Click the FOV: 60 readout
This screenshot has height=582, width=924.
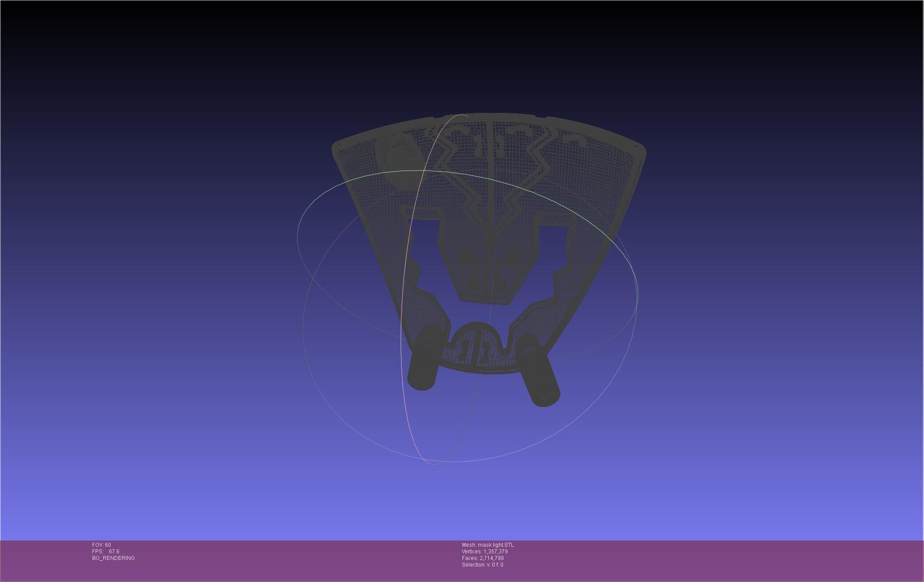(101, 545)
